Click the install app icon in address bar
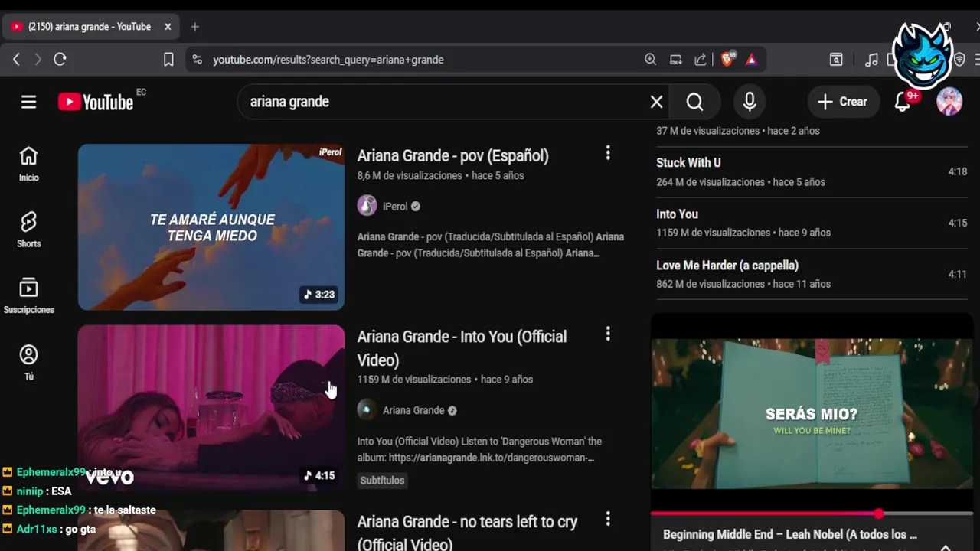The height and width of the screenshot is (551, 980). pos(675,59)
